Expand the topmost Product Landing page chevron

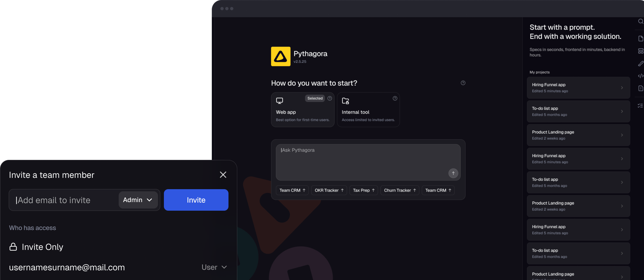[622, 135]
